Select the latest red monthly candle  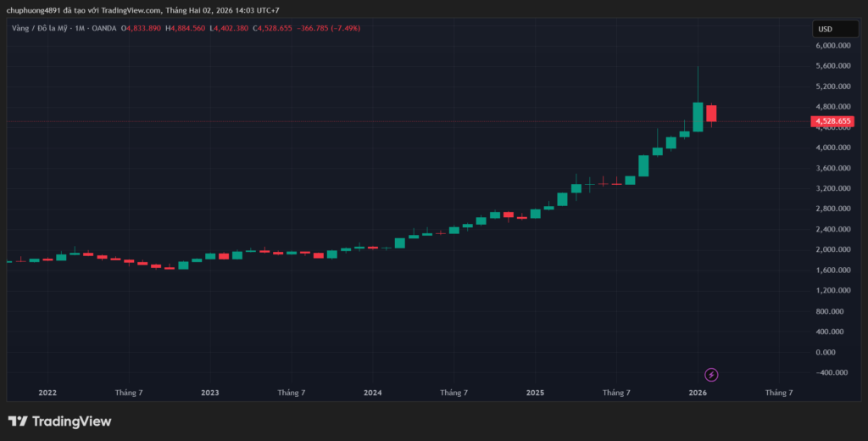[x=711, y=114]
